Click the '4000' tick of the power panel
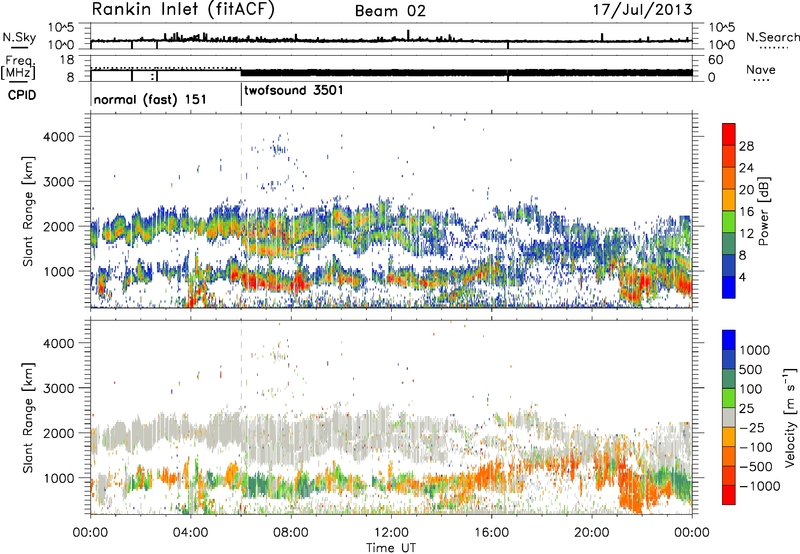 point(58,137)
